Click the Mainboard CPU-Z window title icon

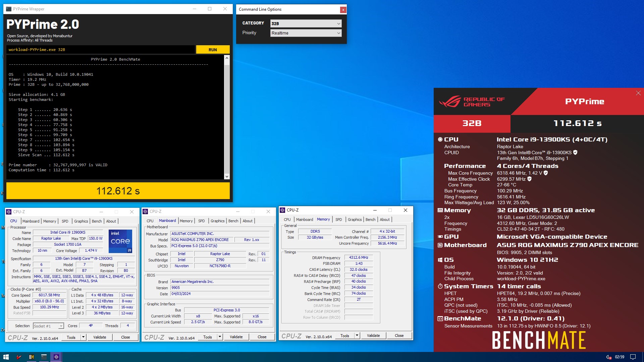pos(145,212)
